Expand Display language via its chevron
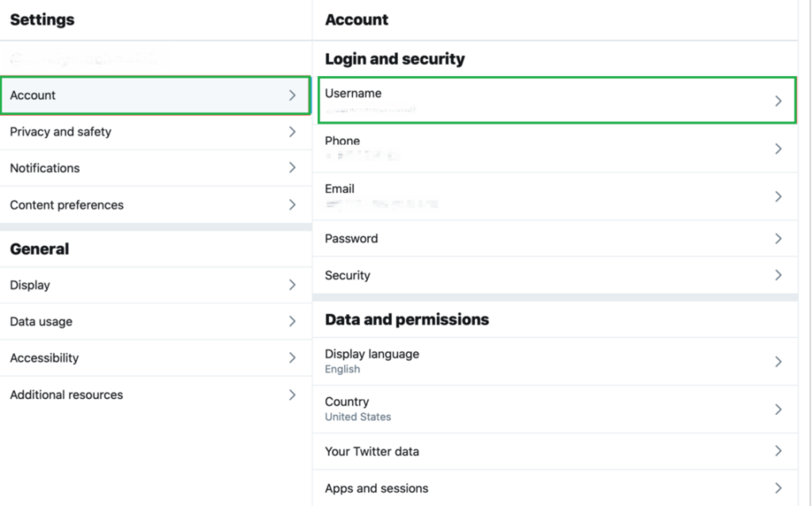The height and width of the screenshot is (506, 812). [778, 362]
